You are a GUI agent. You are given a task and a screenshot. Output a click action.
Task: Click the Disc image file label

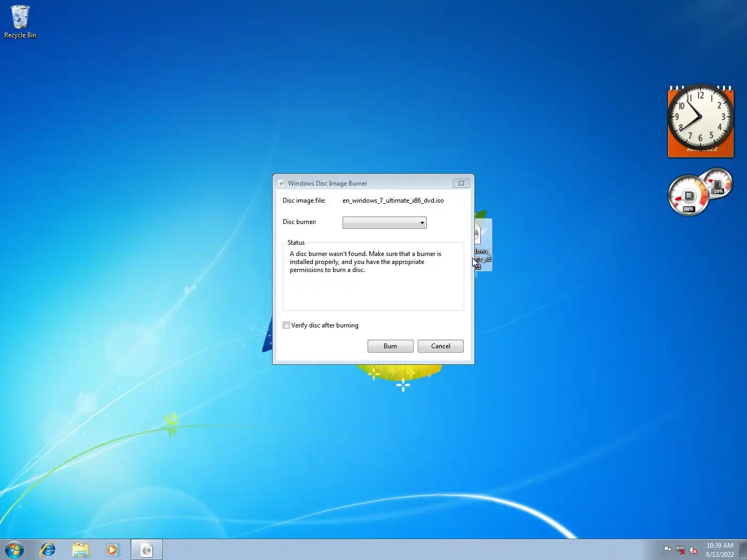click(x=304, y=201)
